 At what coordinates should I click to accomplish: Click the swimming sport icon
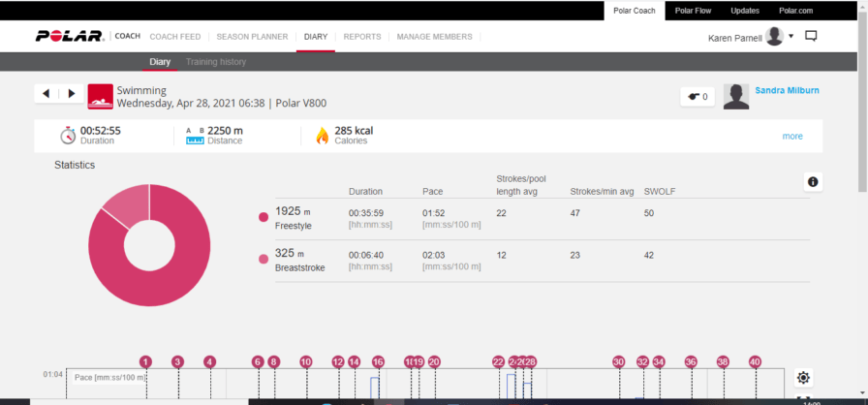click(x=100, y=96)
